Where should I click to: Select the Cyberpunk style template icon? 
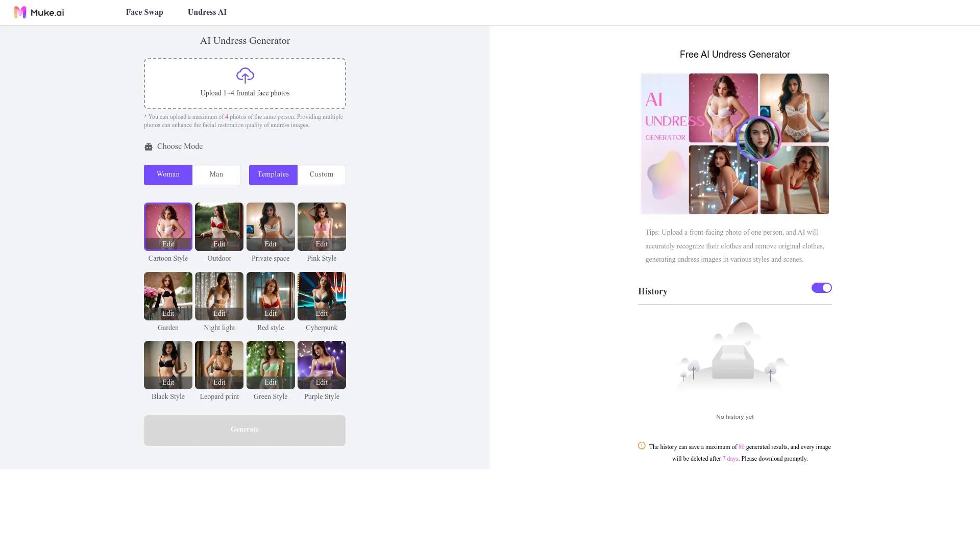(321, 296)
